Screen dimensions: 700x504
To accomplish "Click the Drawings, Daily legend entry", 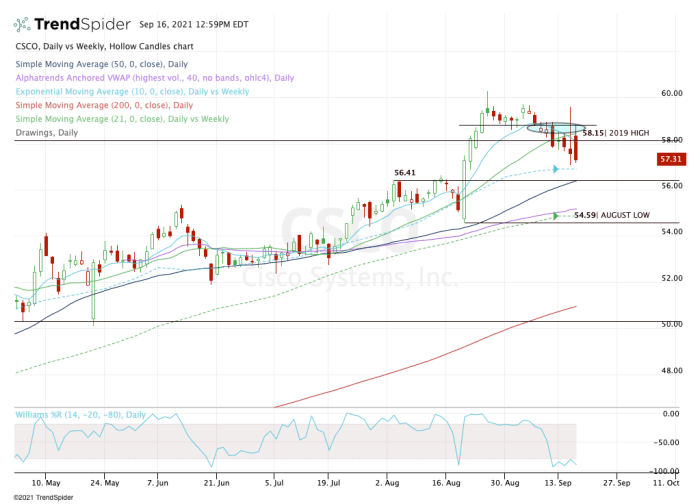I will [x=46, y=133].
